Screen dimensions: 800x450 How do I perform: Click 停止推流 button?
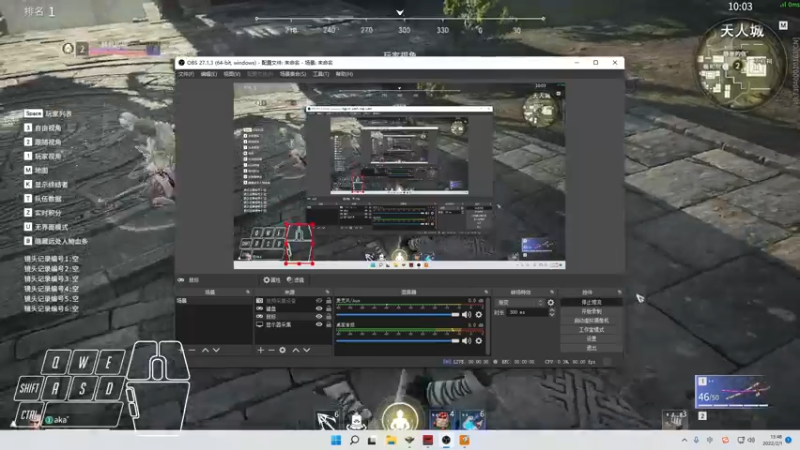coord(591,303)
